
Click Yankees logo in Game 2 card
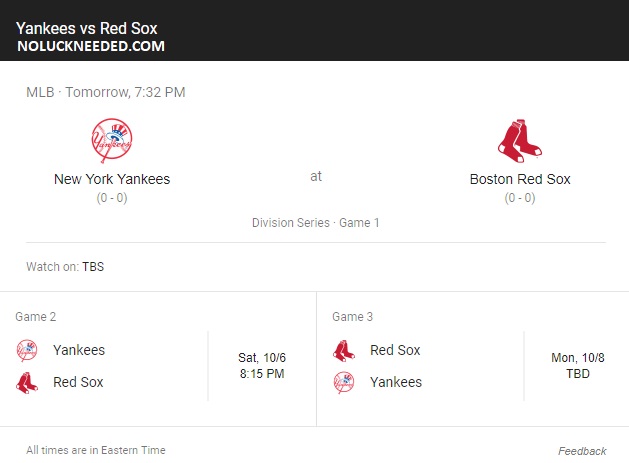pyautogui.click(x=27, y=350)
